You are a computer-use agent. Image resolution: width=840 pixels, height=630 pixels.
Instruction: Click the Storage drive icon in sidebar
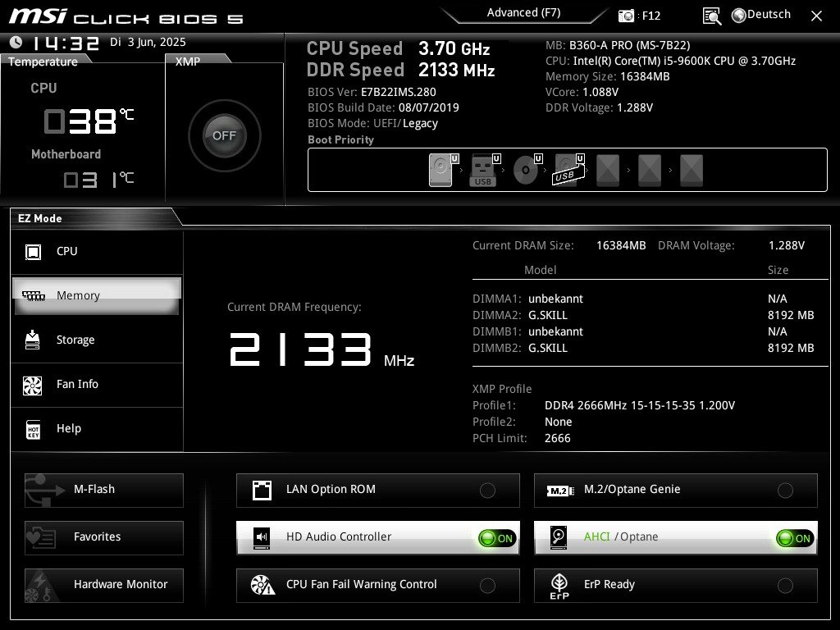pyautogui.click(x=33, y=340)
